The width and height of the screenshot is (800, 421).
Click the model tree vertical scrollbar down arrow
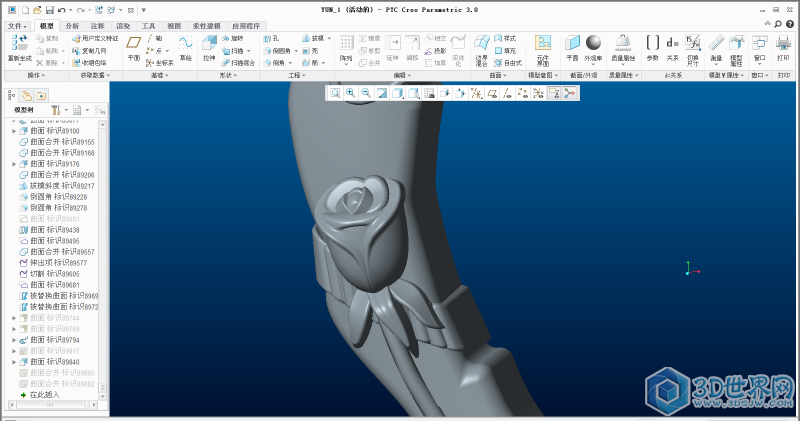pyautogui.click(x=103, y=396)
